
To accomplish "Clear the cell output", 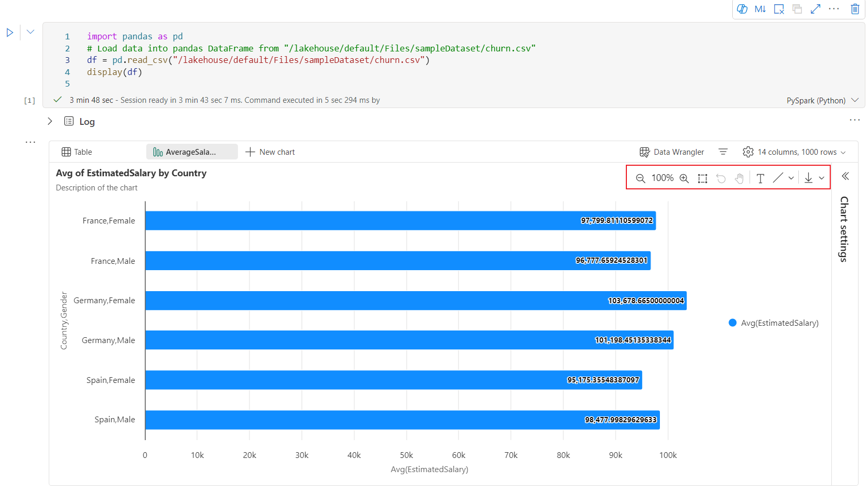I will point(779,9).
